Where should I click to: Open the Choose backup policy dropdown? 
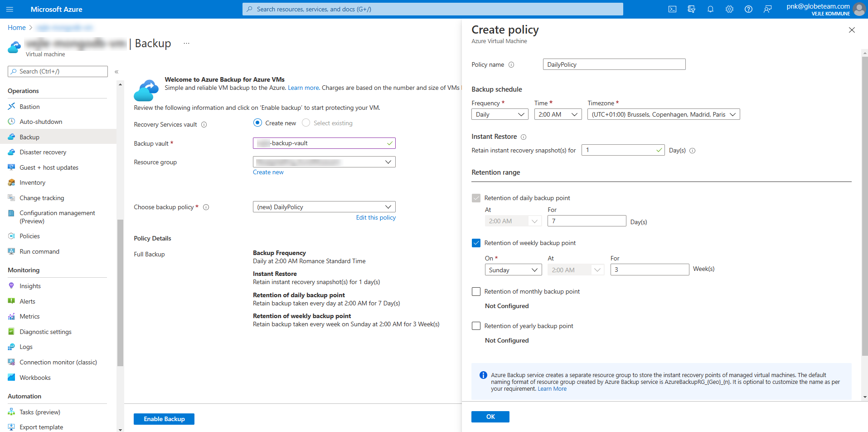[324, 207]
